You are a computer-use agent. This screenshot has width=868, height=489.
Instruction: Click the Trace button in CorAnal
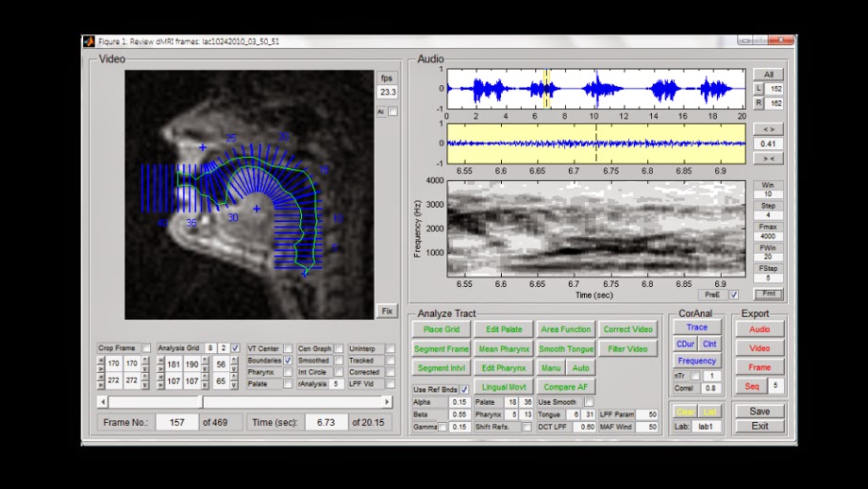[x=697, y=328]
